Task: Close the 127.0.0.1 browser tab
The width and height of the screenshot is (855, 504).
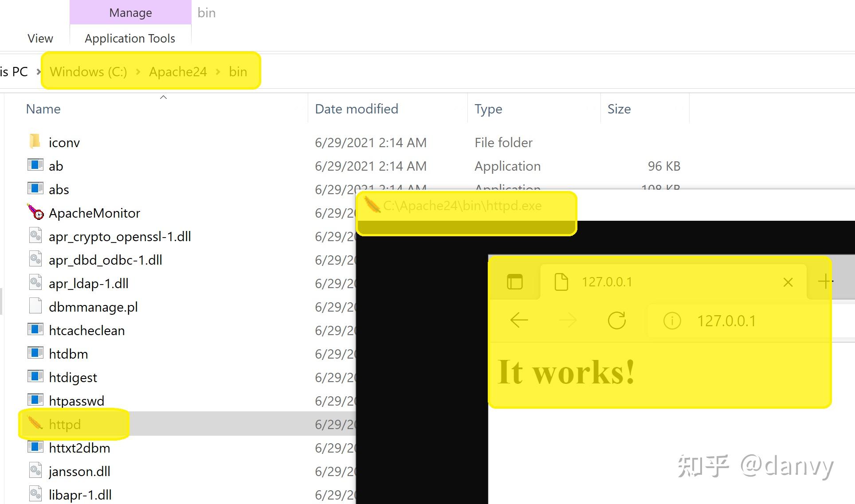Action: point(788,282)
